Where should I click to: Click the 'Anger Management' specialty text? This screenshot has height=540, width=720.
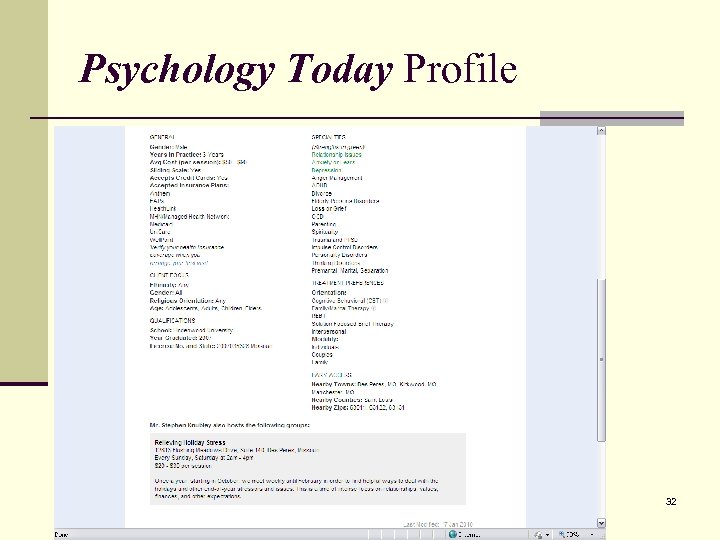[x=337, y=178]
